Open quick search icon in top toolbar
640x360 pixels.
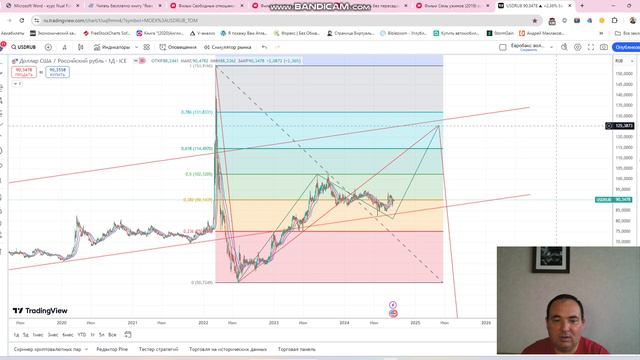coord(564,47)
